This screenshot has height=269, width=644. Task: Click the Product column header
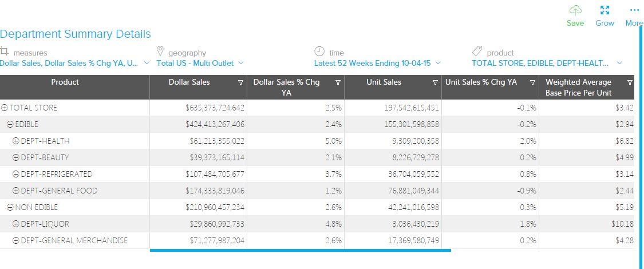65,82
